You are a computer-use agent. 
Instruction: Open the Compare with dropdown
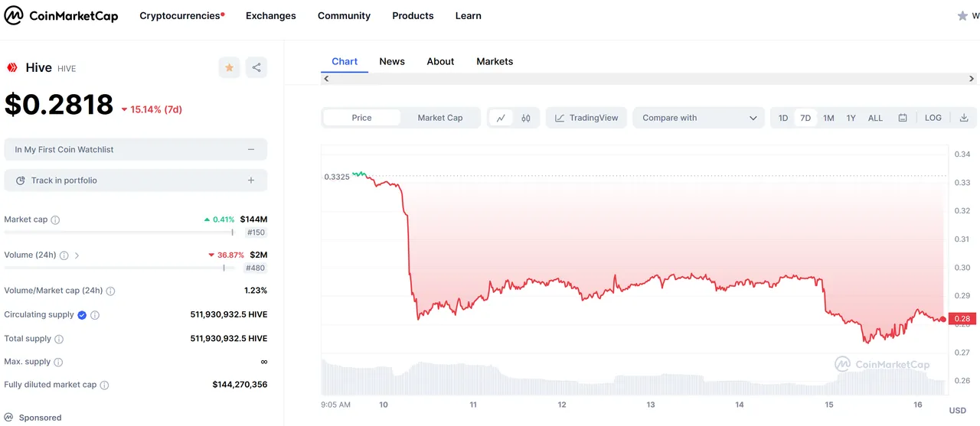click(698, 118)
